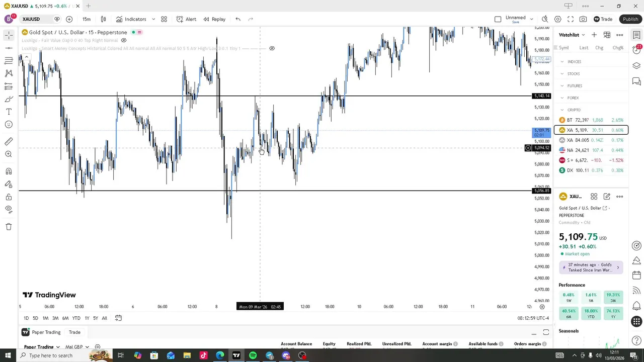Select the 1M time range
This screenshot has width=644, height=362.
point(45,318)
